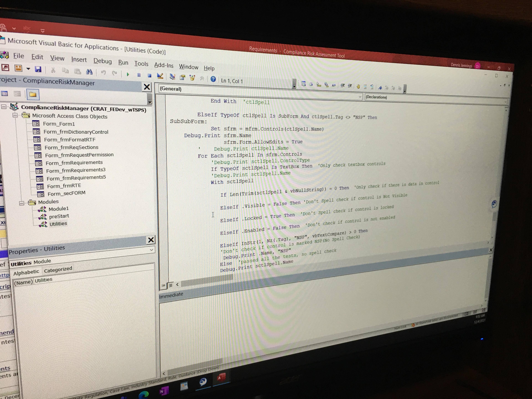Click the Reset stop square icon
This screenshot has width=532, height=399.
(149, 76)
